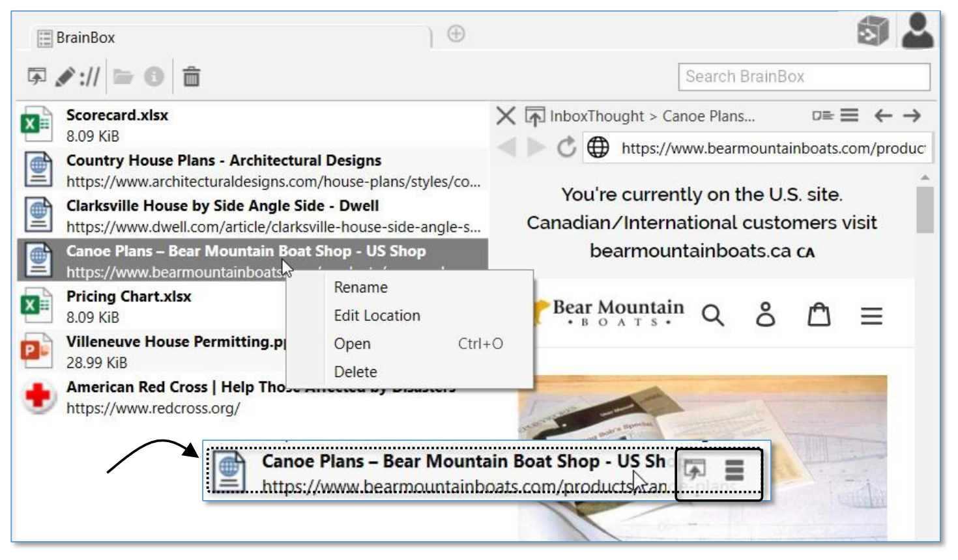Click the search magnifier on Bear Mountain site
This screenshot has width=958, height=560.
click(712, 316)
